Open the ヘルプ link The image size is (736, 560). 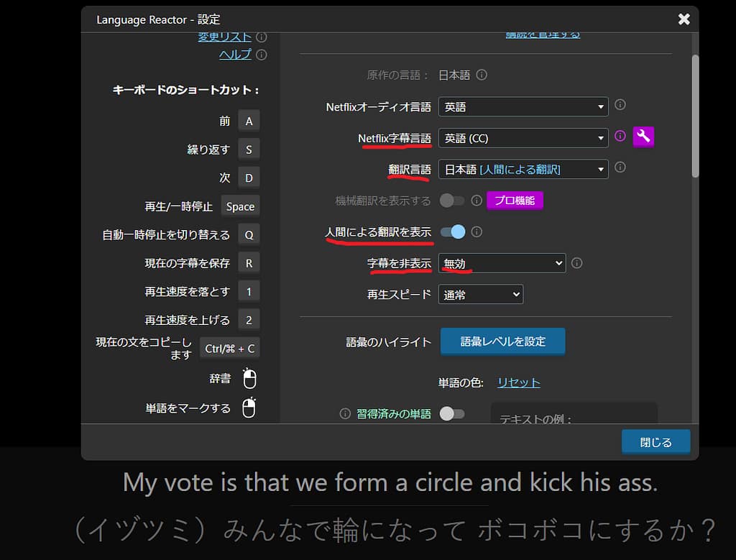[x=235, y=55]
